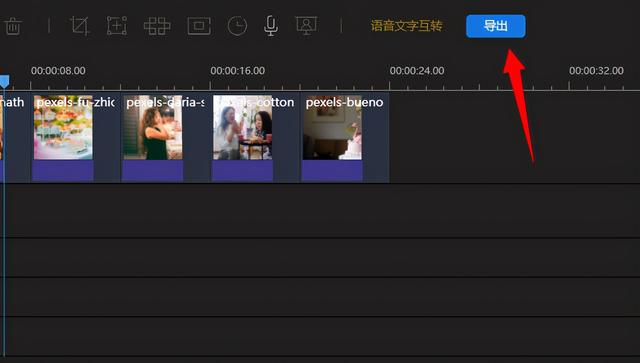Click the purple bar under pexels-bueno clip
Image resolution: width=640 pixels, height=363 pixels.
click(x=332, y=171)
